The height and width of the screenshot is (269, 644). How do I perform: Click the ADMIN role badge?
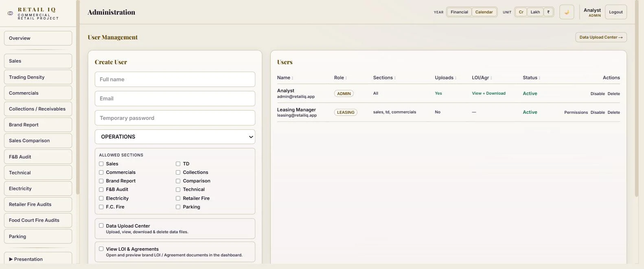[x=344, y=93]
